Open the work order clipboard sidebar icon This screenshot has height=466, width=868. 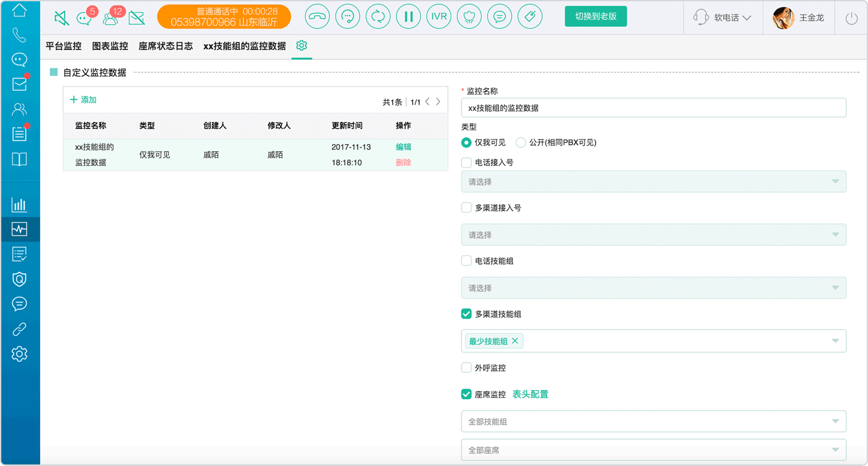[x=20, y=134]
